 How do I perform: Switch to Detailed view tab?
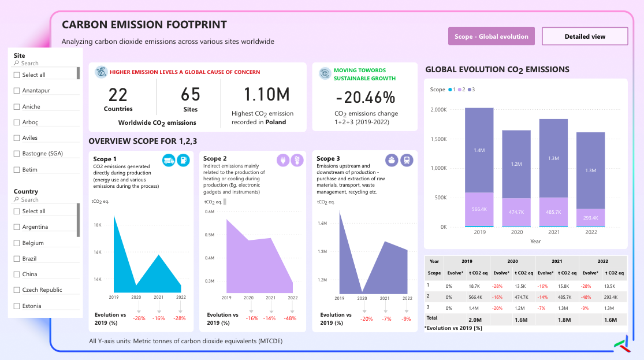pos(585,36)
